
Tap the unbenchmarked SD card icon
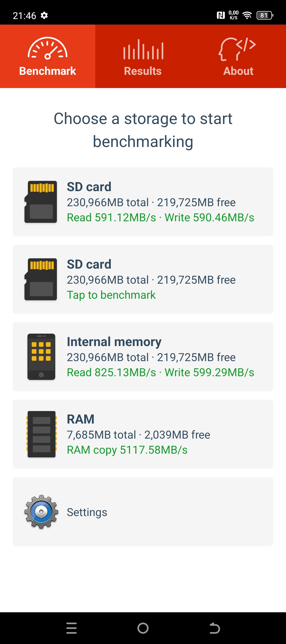pyautogui.click(x=41, y=279)
